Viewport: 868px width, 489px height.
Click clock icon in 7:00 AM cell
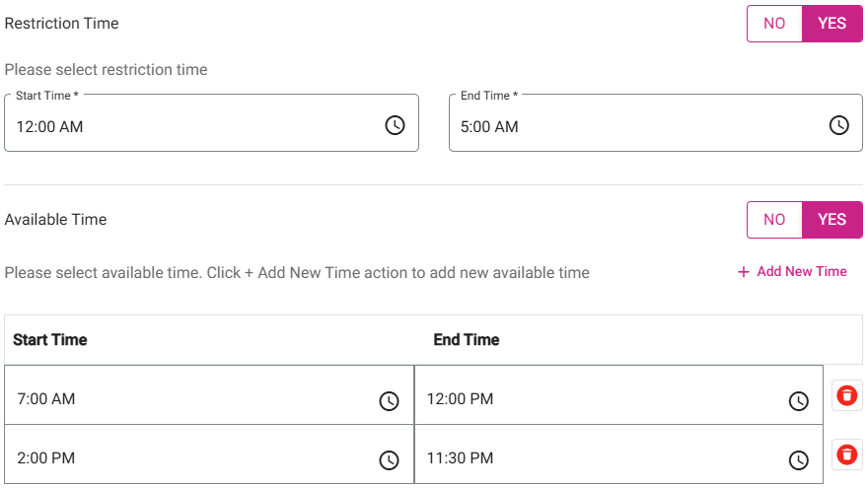click(390, 400)
